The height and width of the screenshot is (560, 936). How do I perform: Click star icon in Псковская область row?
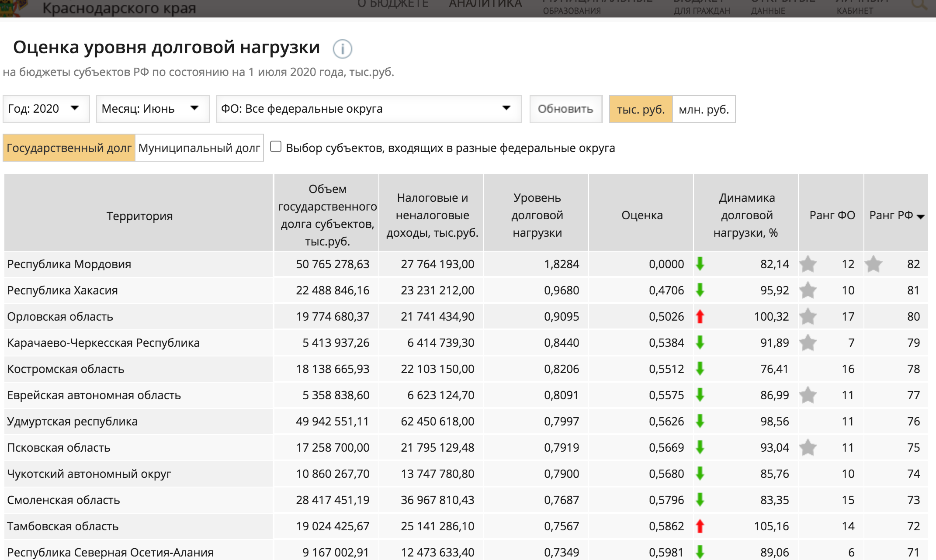tap(808, 447)
